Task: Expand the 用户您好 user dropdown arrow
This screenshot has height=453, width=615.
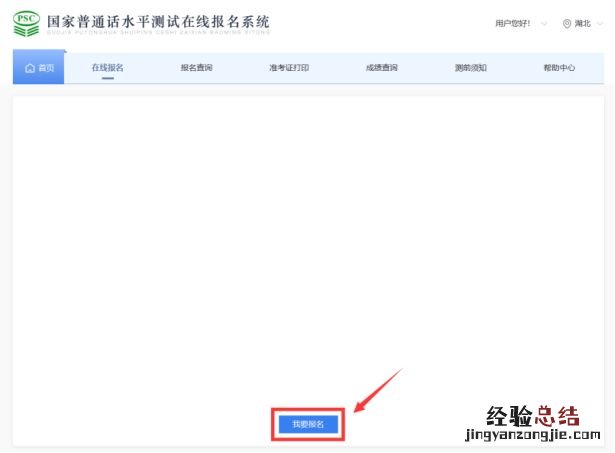Action: click(x=544, y=24)
